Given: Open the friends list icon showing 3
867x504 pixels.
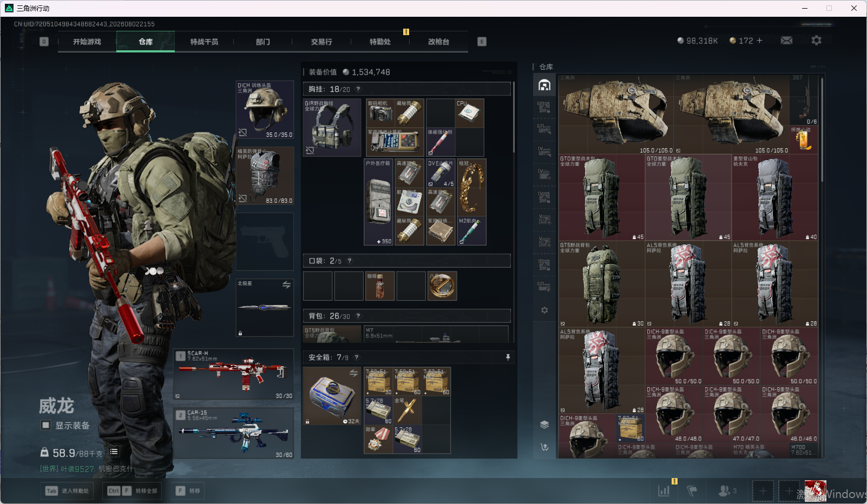Looking at the screenshot, I should click(727, 490).
